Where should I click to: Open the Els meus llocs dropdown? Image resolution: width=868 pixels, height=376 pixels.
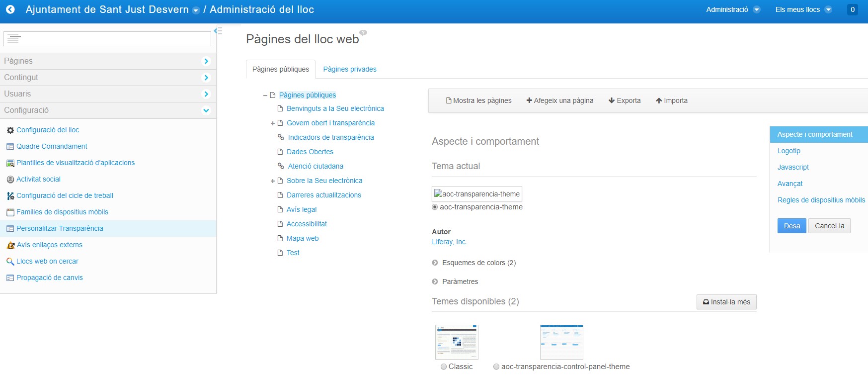(x=803, y=9)
